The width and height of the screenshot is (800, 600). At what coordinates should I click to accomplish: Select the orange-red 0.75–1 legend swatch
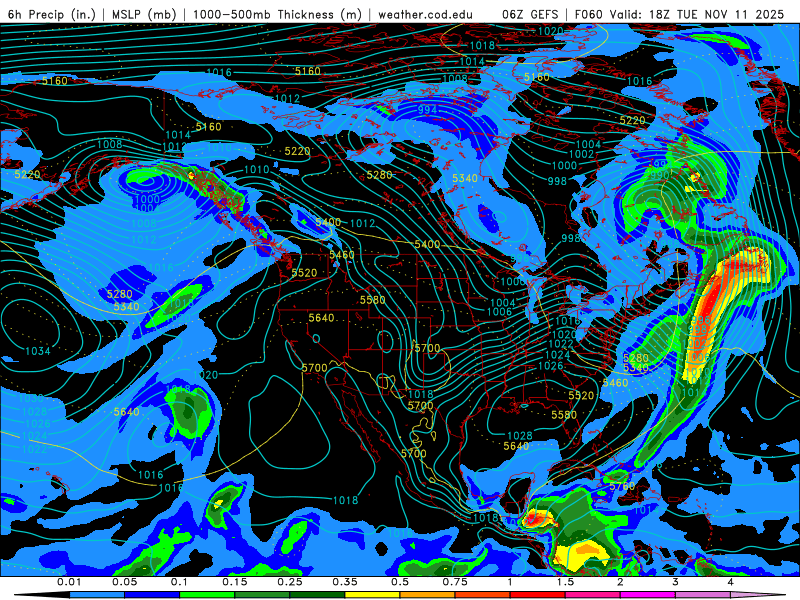pyautogui.click(x=483, y=595)
